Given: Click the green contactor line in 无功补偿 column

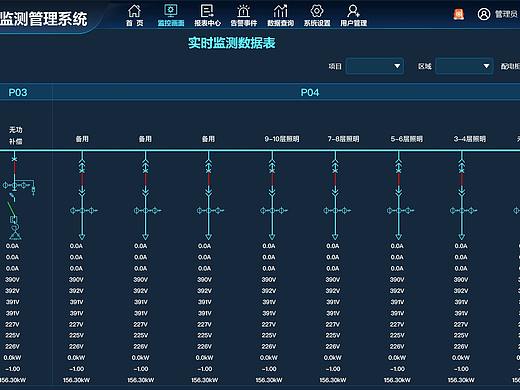Looking at the screenshot, I should tap(11, 208).
